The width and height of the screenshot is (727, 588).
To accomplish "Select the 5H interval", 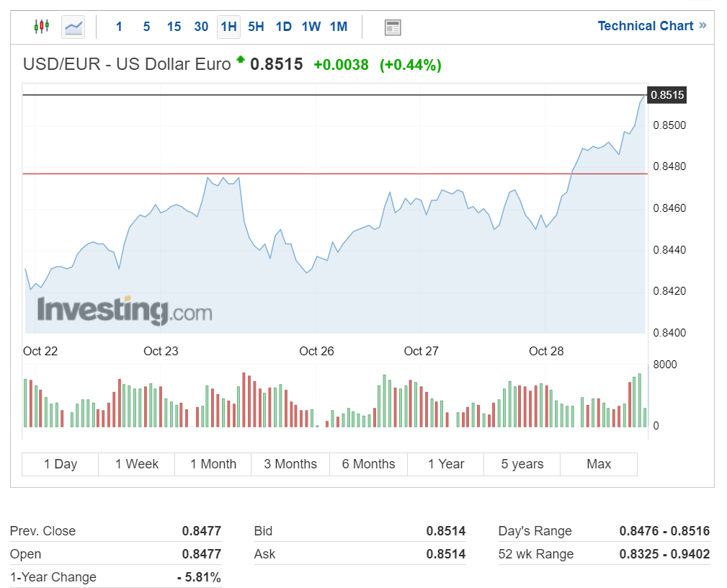I will [x=256, y=27].
